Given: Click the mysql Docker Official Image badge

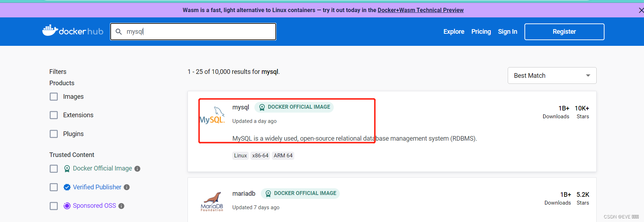Looking at the screenshot, I should (294, 107).
